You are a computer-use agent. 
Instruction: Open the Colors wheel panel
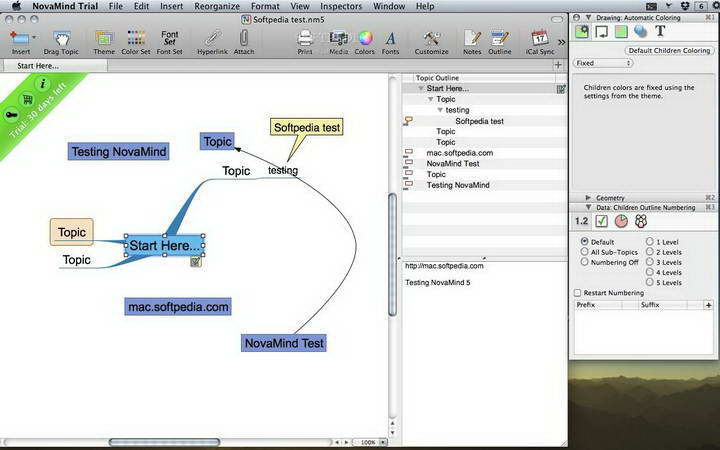coord(365,38)
